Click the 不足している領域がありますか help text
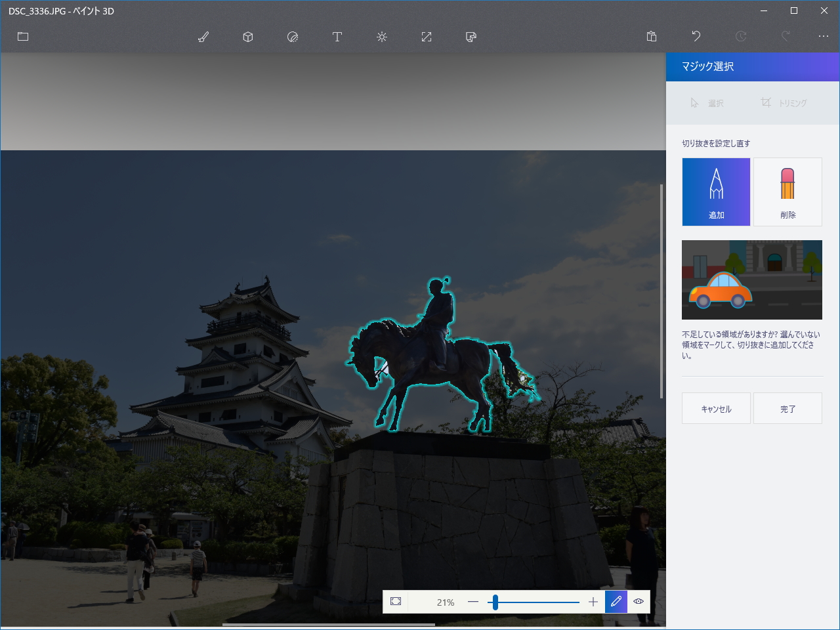The height and width of the screenshot is (630, 840). [751, 345]
